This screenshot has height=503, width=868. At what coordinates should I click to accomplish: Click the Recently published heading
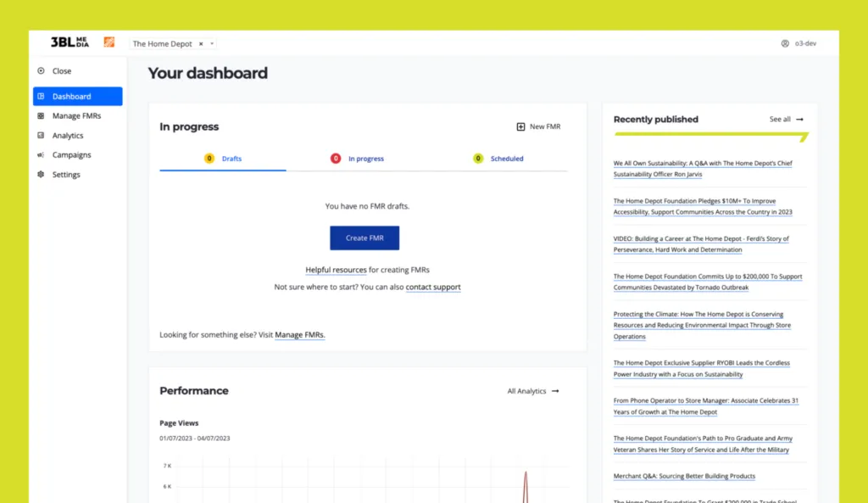[x=655, y=119]
